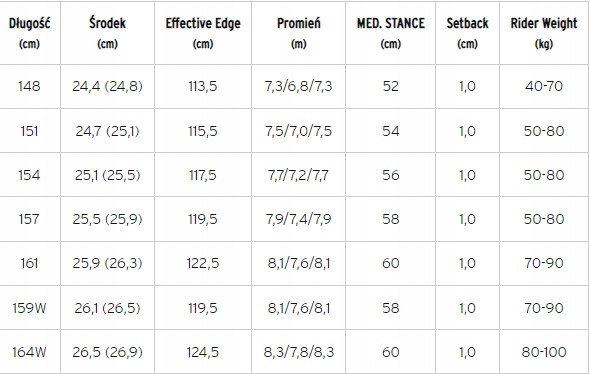The height and width of the screenshot is (374, 590).
Task: Click the Środek (cm) column header
Action: tap(107, 33)
